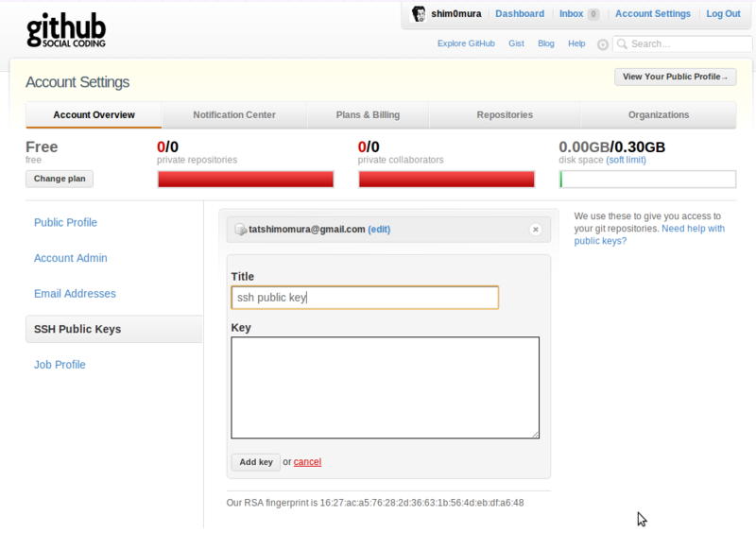This screenshot has height=533, width=756.
Task: Click the Title input field
Action: 365,298
